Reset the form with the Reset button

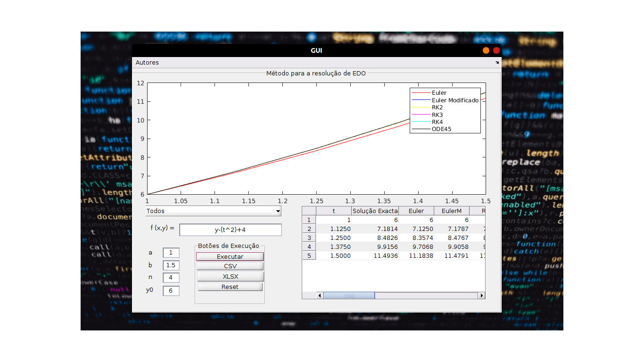230,287
